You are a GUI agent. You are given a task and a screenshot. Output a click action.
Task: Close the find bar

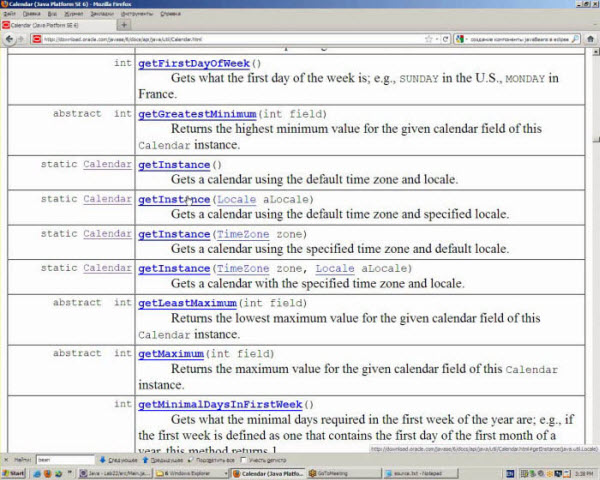[x=6, y=460]
